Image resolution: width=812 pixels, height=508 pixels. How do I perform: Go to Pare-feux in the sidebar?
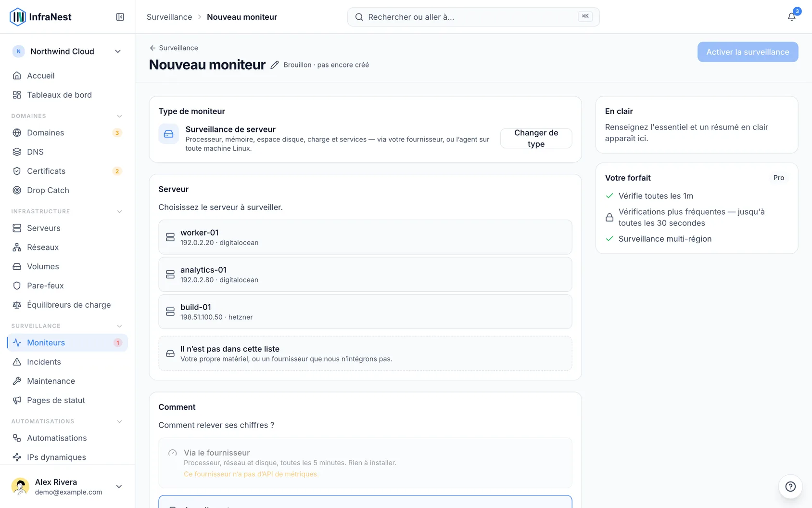[x=67, y=286]
